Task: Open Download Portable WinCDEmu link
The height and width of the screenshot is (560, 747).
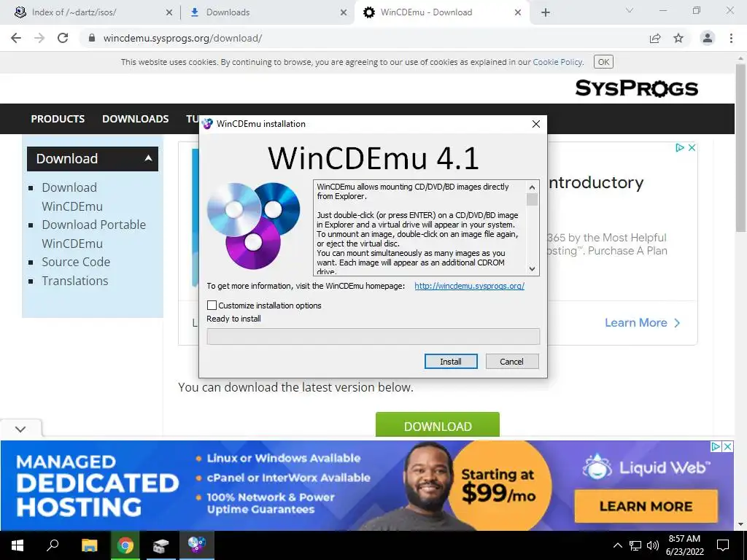Action: 94,234
